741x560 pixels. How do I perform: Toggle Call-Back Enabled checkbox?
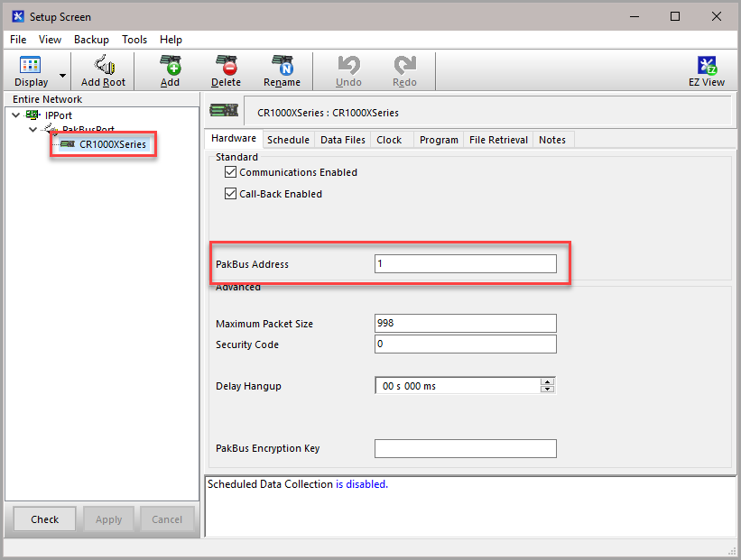230,194
